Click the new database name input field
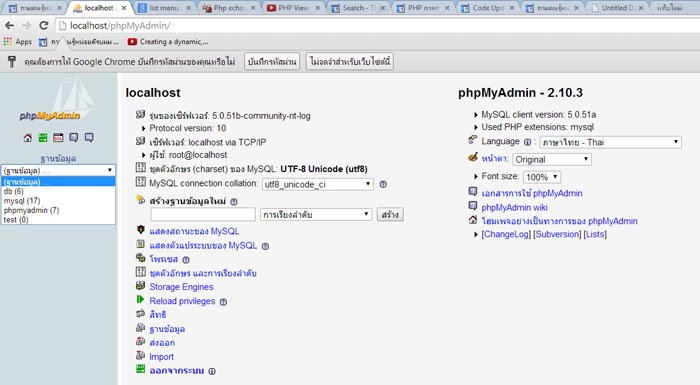This screenshot has height=385, width=700. [203, 214]
